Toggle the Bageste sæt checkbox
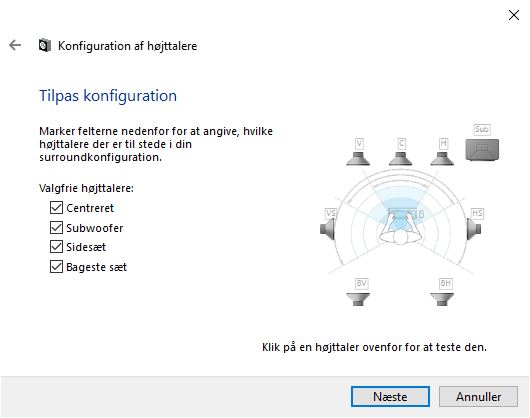Image resolution: width=530 pixels, height=418 pixels. click(x=56, y=267)
